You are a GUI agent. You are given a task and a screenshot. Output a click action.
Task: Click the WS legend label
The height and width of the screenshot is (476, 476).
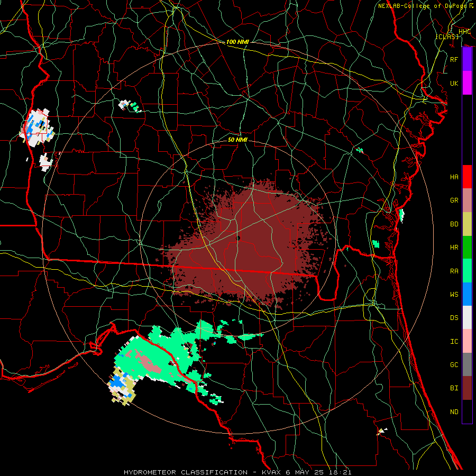pyautogui.click(x=454, y=295)
